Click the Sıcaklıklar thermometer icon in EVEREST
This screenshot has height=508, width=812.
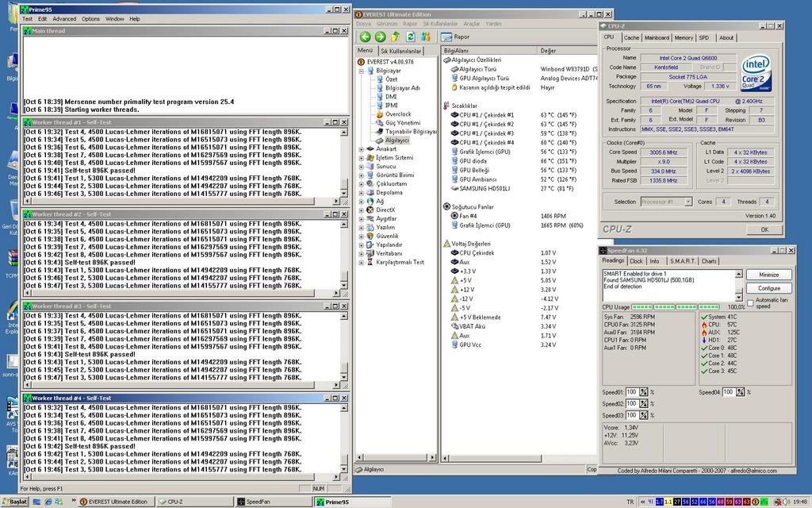click(x=446, y=106)
